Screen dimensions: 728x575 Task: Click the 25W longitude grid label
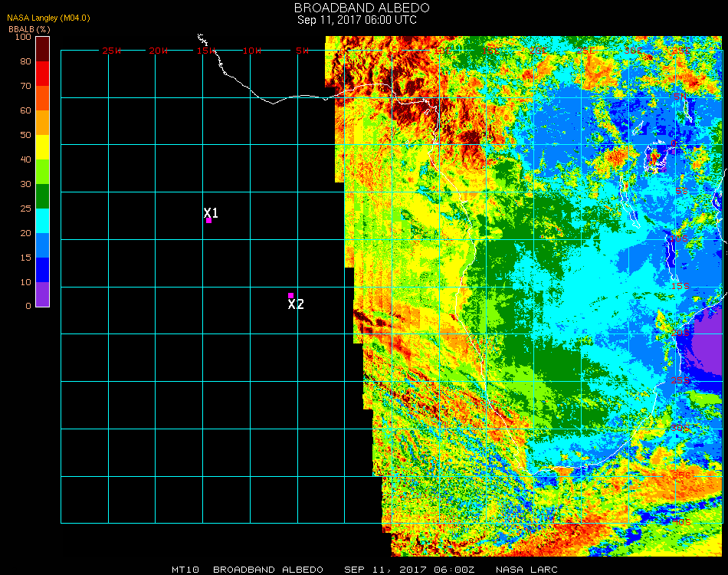click(x=112, y=51)
